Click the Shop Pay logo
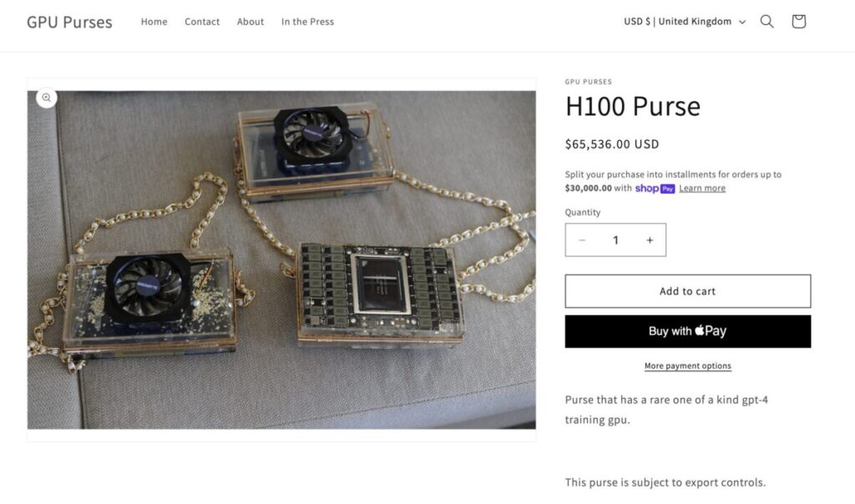 click(x=655, y=189)
